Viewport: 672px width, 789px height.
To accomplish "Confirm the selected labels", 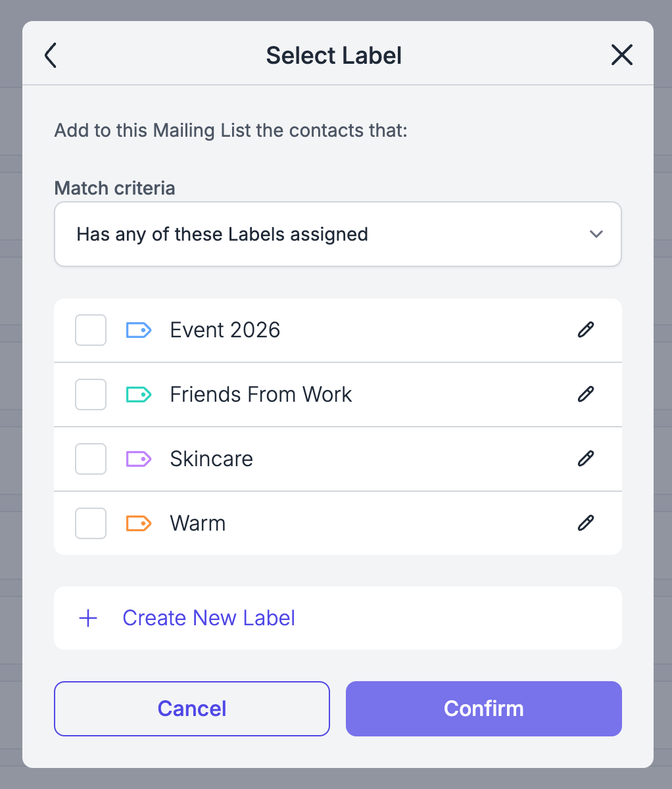I will click(484, 709).
